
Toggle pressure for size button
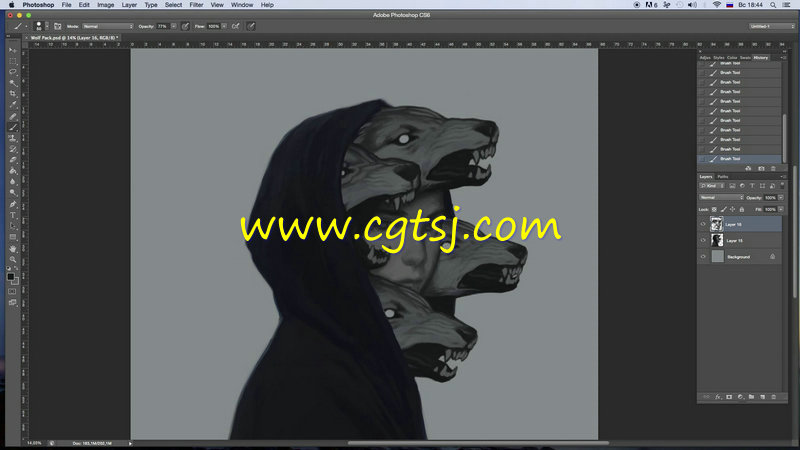click(251, 26)
